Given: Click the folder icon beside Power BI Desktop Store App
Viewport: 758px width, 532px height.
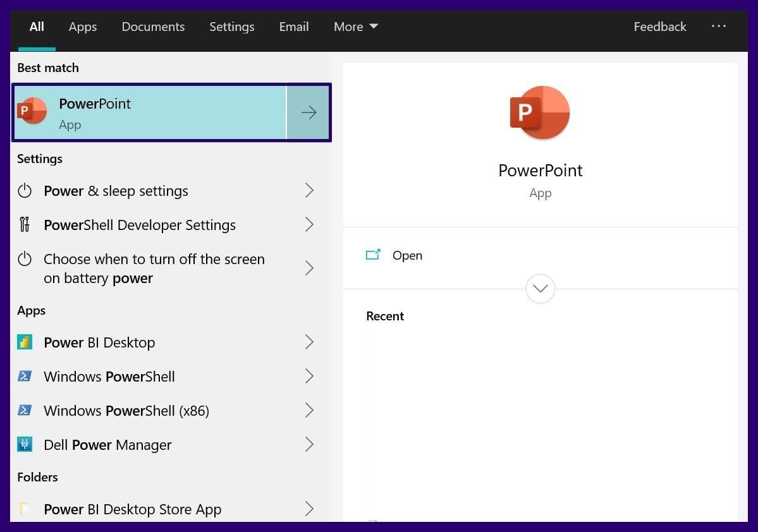Looking at the screenshot, I should click(x=23, y=509).
